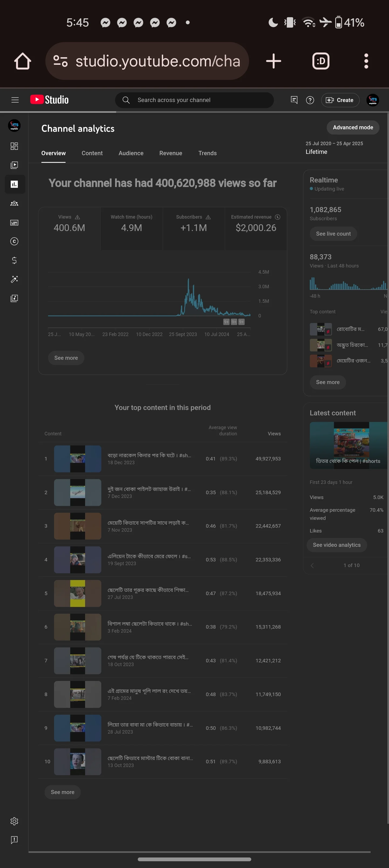Open thumbnail of video dated 7 Dec 2023

pyautogui.click(x=78, y=492)
